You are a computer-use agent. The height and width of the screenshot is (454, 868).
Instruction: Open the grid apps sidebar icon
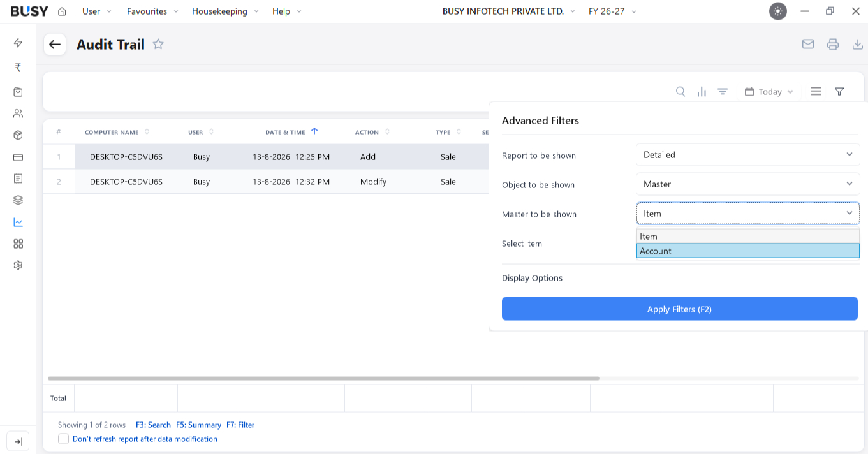(18, 244)
